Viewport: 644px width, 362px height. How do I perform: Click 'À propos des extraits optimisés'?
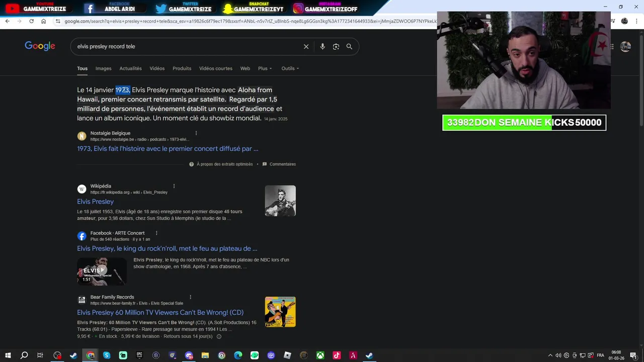tap(224, 164)
